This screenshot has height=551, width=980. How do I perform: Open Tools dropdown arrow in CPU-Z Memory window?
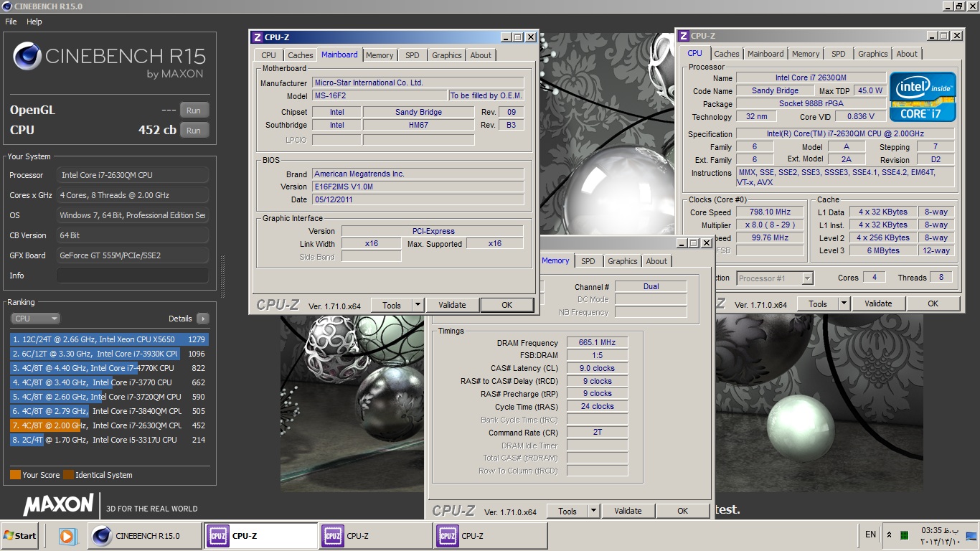(594, 511)
